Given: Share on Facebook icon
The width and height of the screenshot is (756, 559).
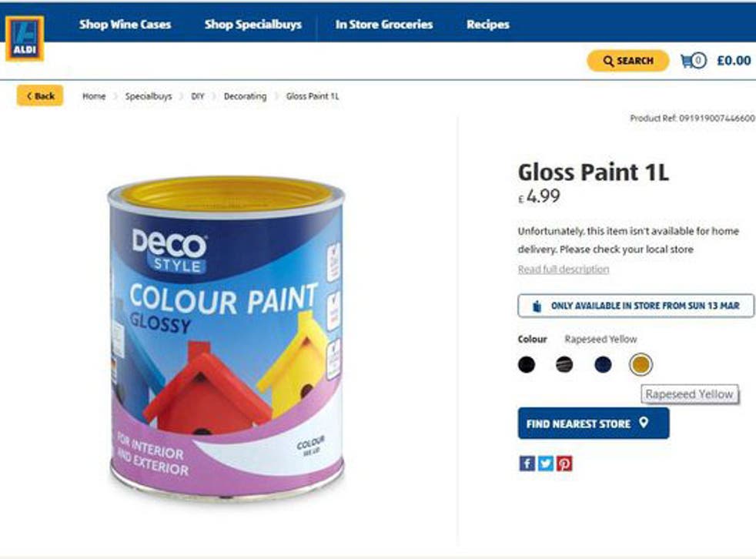Looking at the screenshot, I should coord(527,464).
